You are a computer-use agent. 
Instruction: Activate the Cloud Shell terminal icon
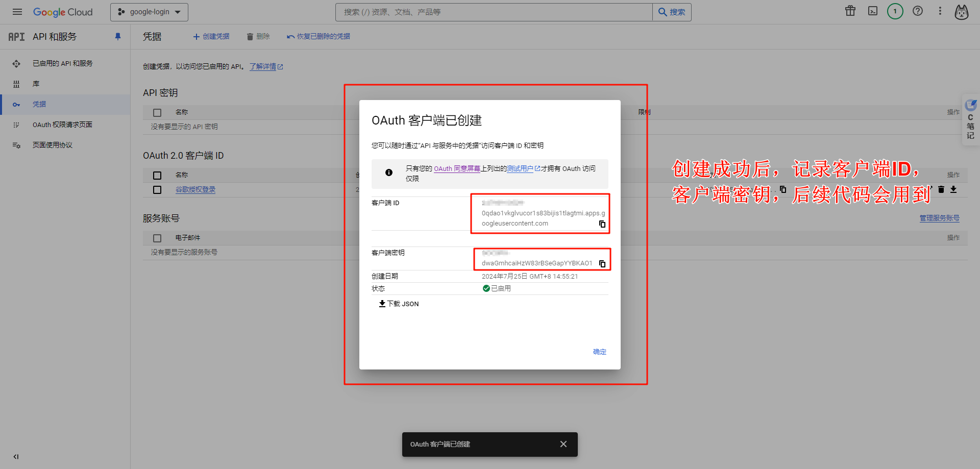pos(873,11)
